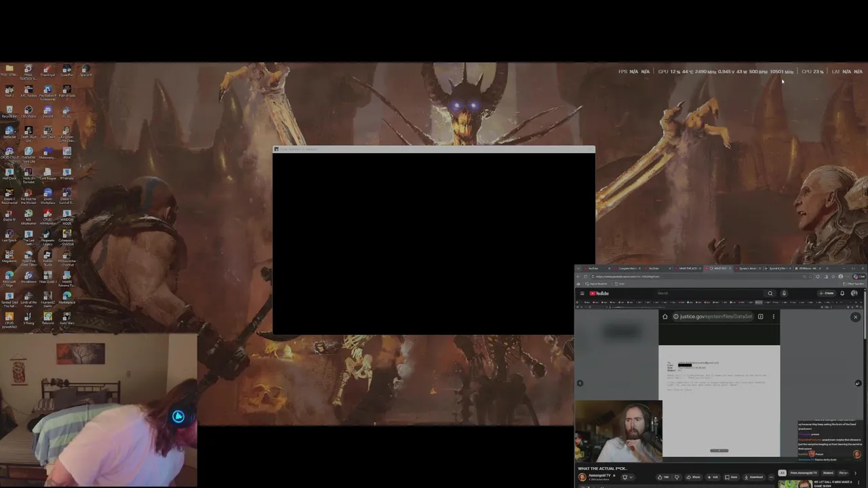Click YouTube search magnifier button

pyautogui.click(x=770, y=293)
